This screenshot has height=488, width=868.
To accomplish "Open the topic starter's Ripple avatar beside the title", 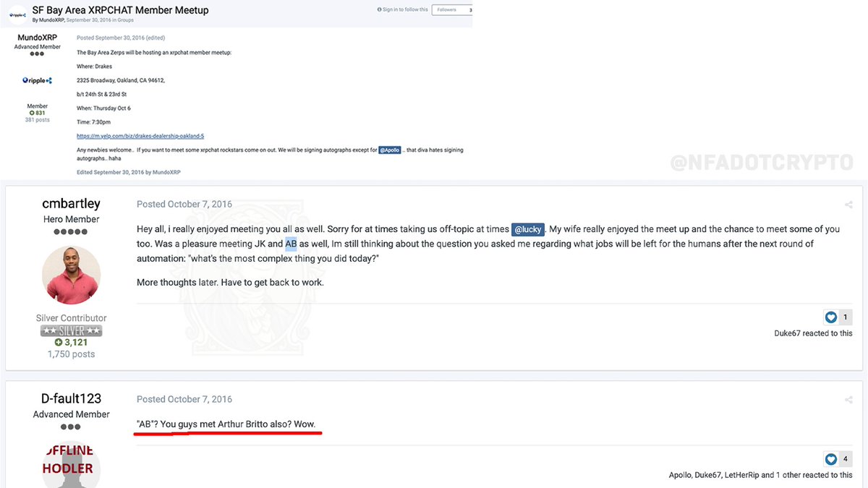I will pos(17,14).
